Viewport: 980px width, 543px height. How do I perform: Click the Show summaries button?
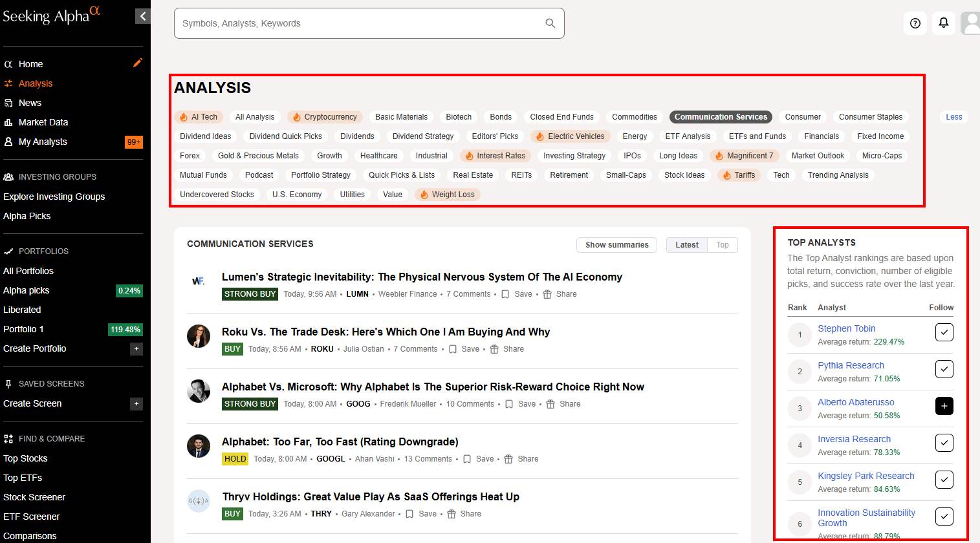pos(616,245)
